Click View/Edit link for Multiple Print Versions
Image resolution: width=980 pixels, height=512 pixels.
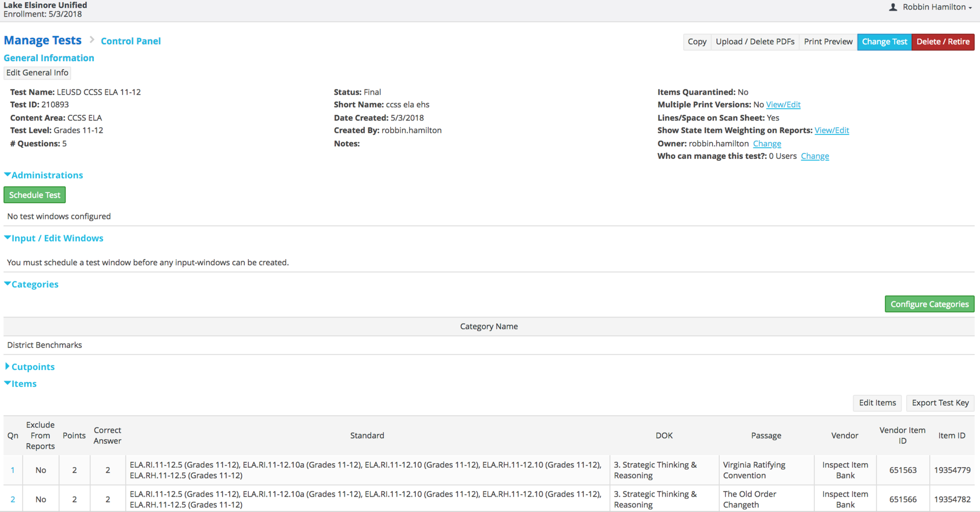(783, 105)
